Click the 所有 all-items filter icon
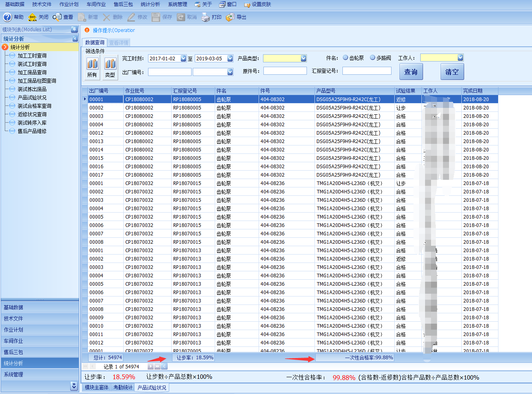The width and height of the screenshot is (532, 394). coord(92,64)
